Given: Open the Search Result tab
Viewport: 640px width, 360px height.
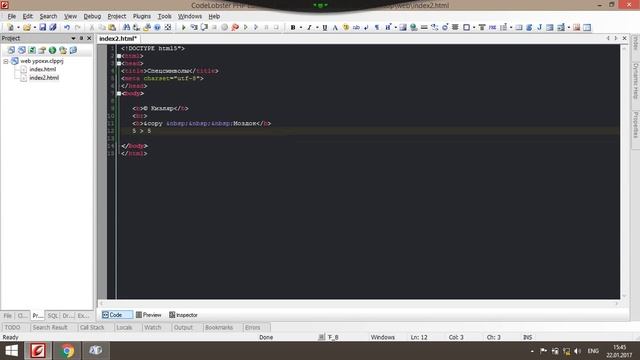Looking at the screenshot, I should pos(50,327).
